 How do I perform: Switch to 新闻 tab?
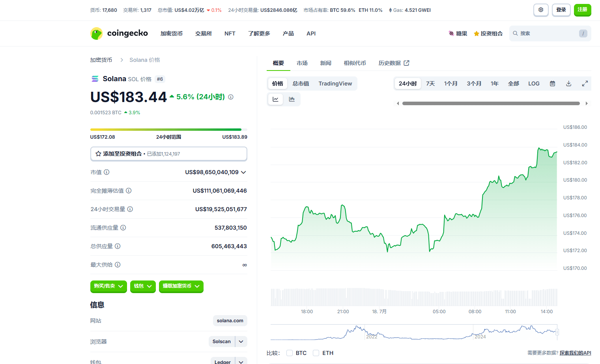[326, 63]
